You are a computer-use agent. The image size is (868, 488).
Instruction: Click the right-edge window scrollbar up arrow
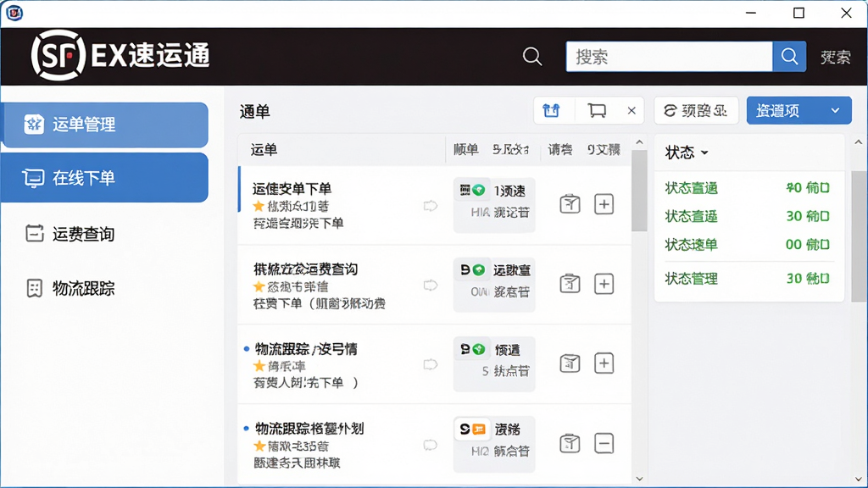pos(859,142)
